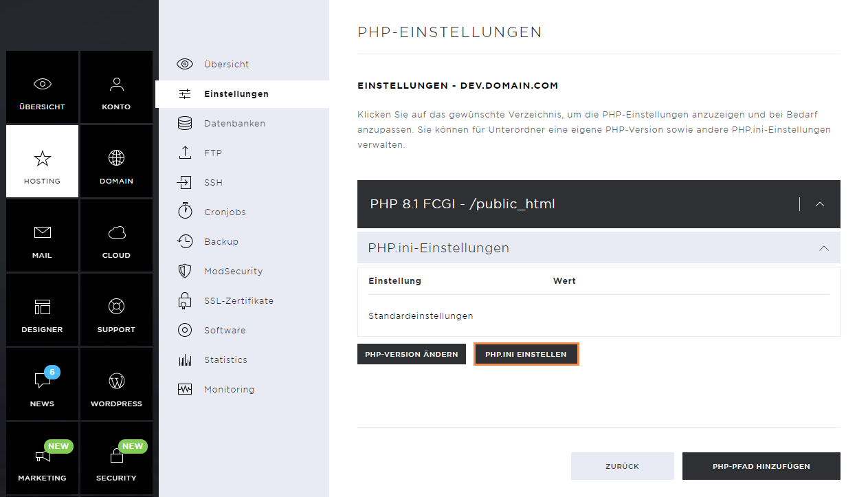This screenshot has height=497, width=868.
Task: Click the ZURÜCK button
Action: coord(622,466)
